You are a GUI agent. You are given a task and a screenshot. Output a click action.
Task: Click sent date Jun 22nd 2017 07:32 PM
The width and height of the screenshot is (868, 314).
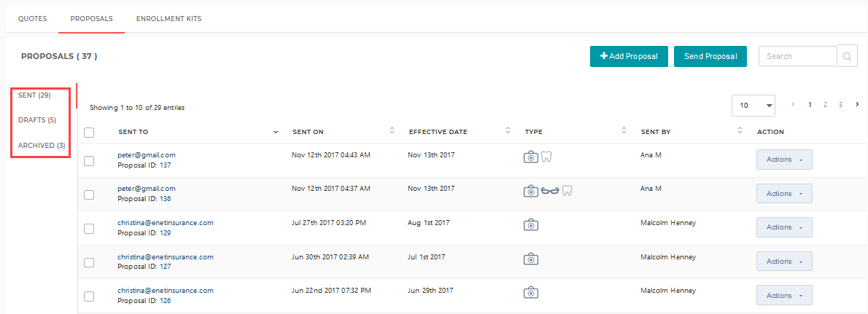click(x=332, y=290)
